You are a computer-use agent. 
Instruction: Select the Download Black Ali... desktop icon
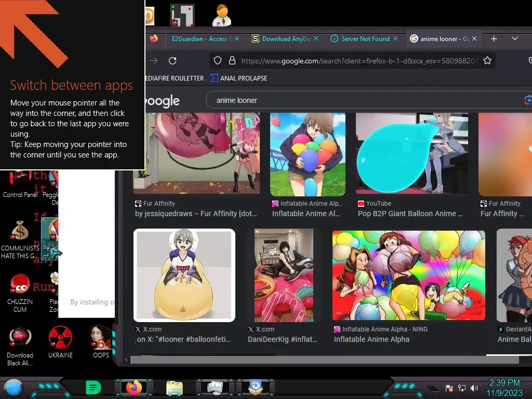point(20,347)
